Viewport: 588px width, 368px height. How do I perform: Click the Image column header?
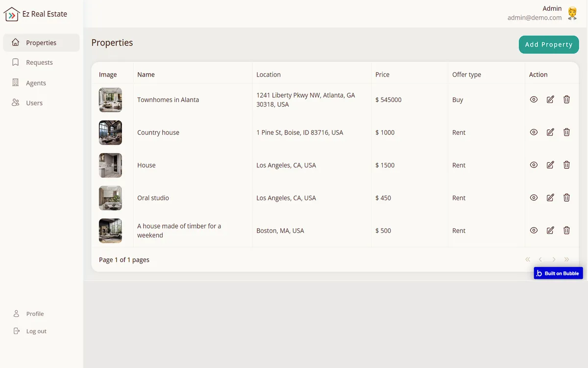(108, 75)
